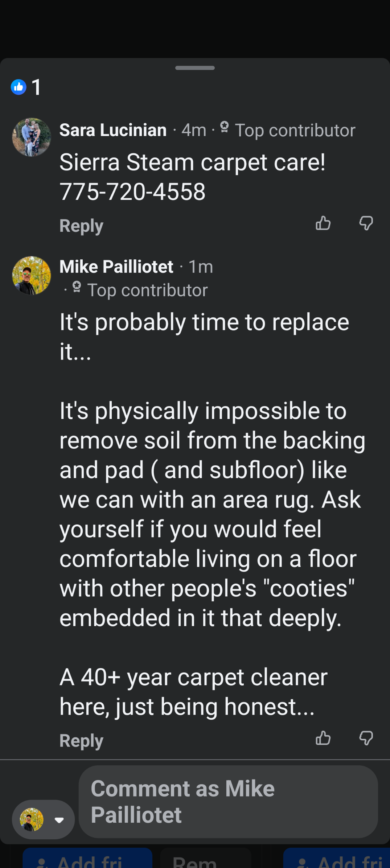Tap Sara's Top contributor badge icon
The width and height of the screenshot is (390, 868).
click(x=225, y=127)
